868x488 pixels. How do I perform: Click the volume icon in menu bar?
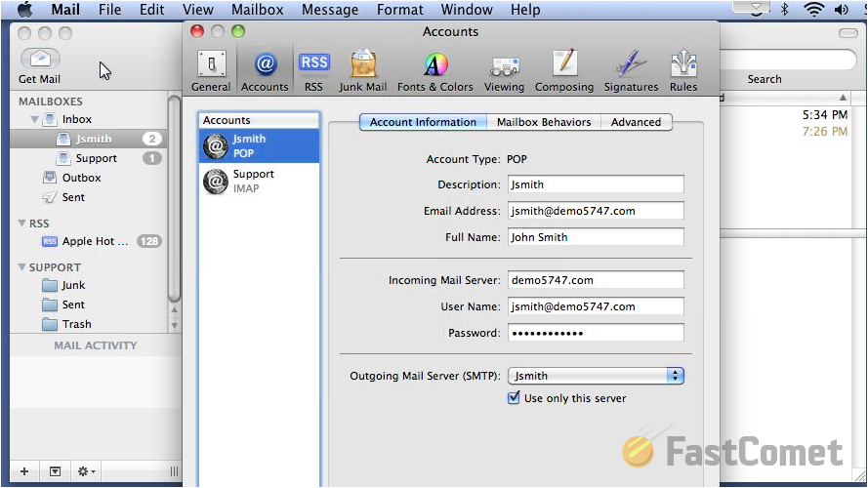click(x=842, y=10)
